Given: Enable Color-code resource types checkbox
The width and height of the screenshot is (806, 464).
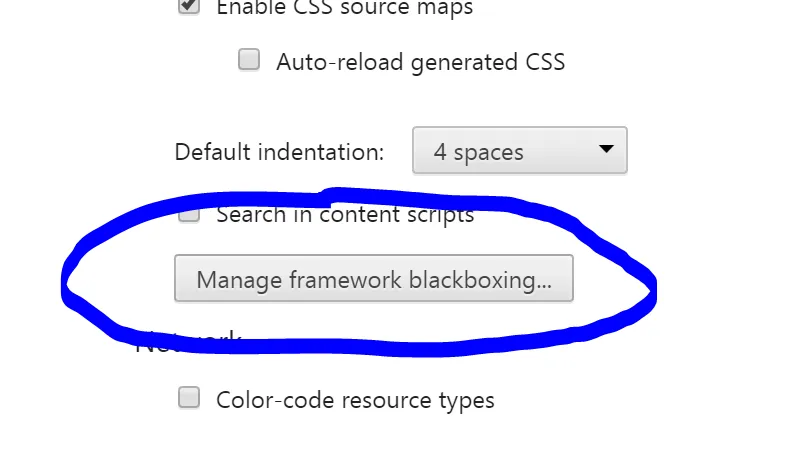Looking at the screenshot, I should pyautogui.click(x=189, y=399).
